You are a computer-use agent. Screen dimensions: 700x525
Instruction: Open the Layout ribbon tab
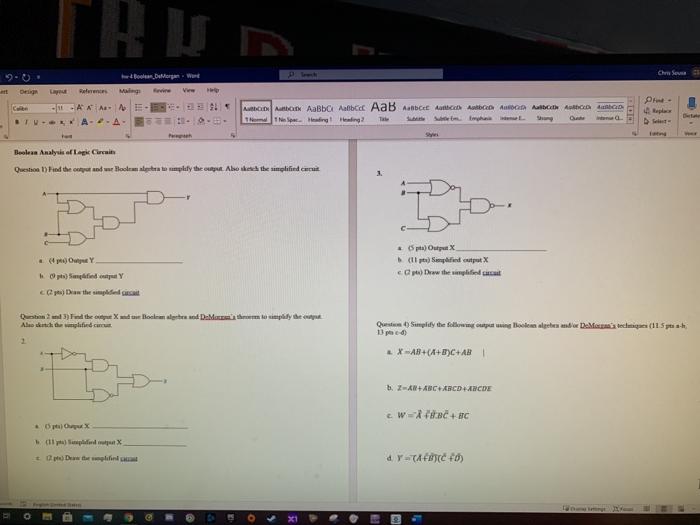(58, 91)
